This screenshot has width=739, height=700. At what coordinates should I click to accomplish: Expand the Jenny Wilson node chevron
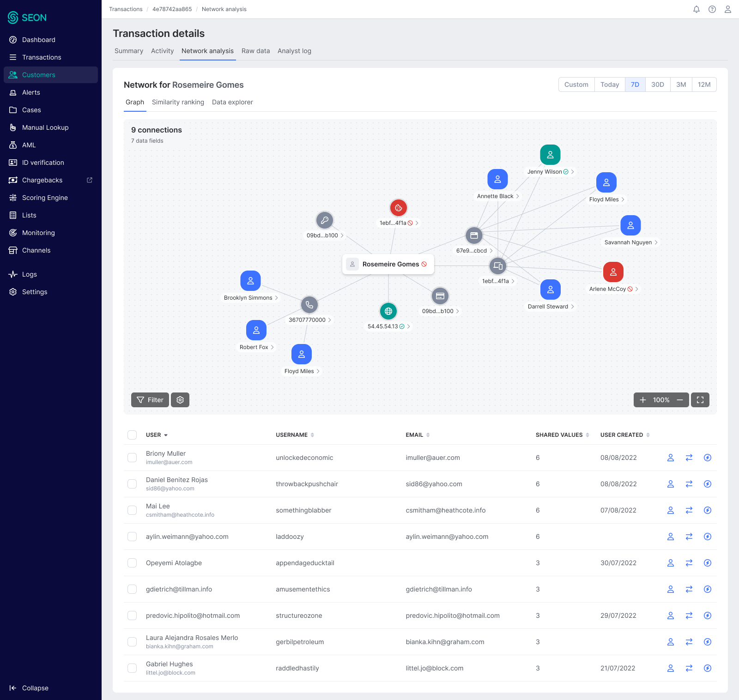click(573, 172)
